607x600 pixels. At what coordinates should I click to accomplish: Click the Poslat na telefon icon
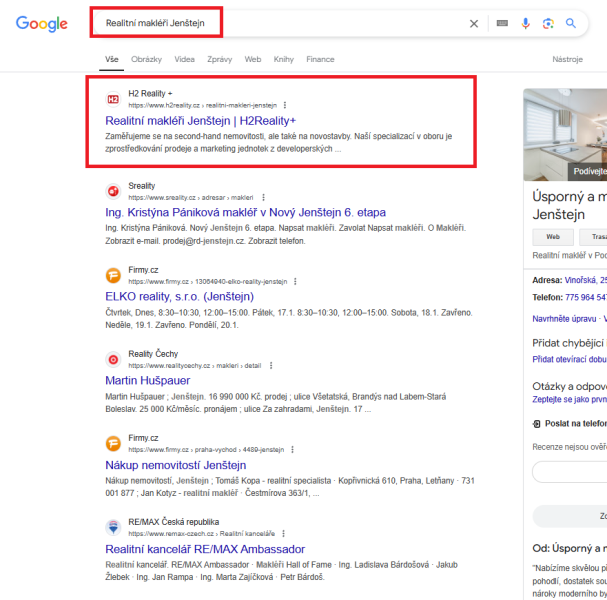point(537,424)
